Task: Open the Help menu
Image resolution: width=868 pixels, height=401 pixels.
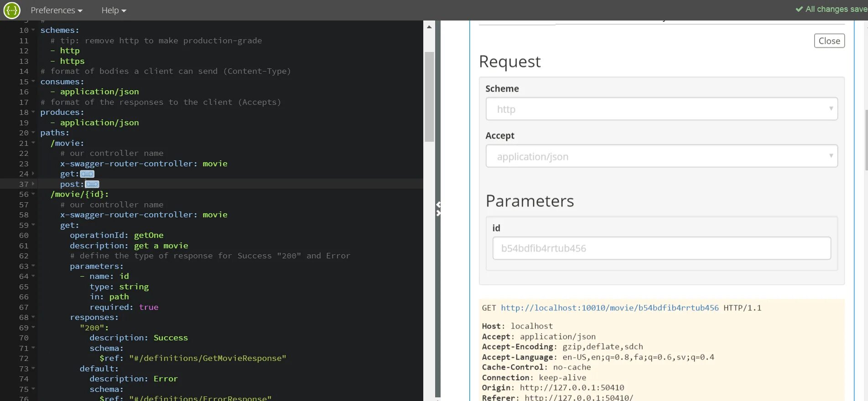Action: [x=114, y=10]
